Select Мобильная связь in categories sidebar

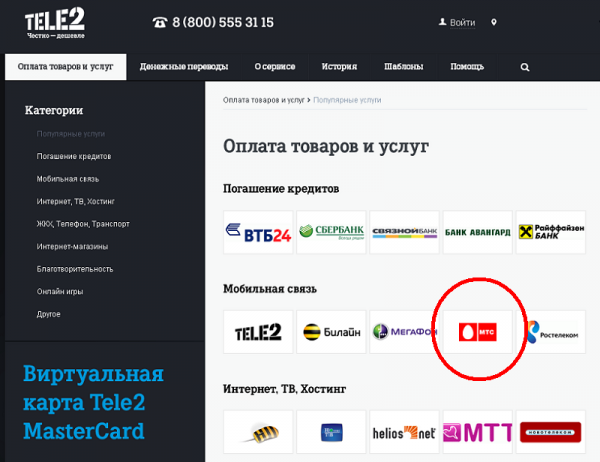click(x=68, y=179)
